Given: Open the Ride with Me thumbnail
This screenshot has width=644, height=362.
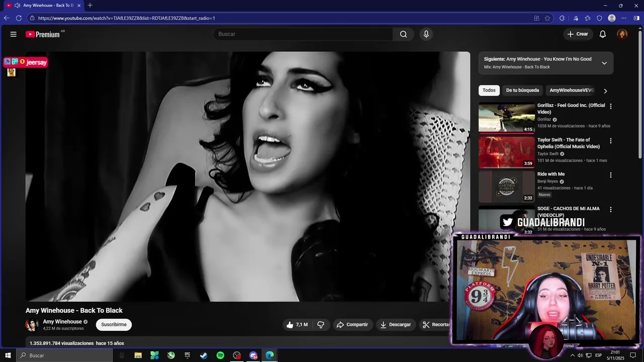Looking at the screenshot, I should point(506,186).
